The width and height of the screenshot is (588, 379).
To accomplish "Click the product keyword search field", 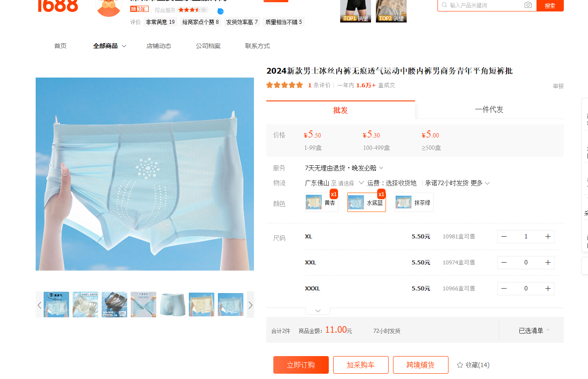I will tap(484, 5).
